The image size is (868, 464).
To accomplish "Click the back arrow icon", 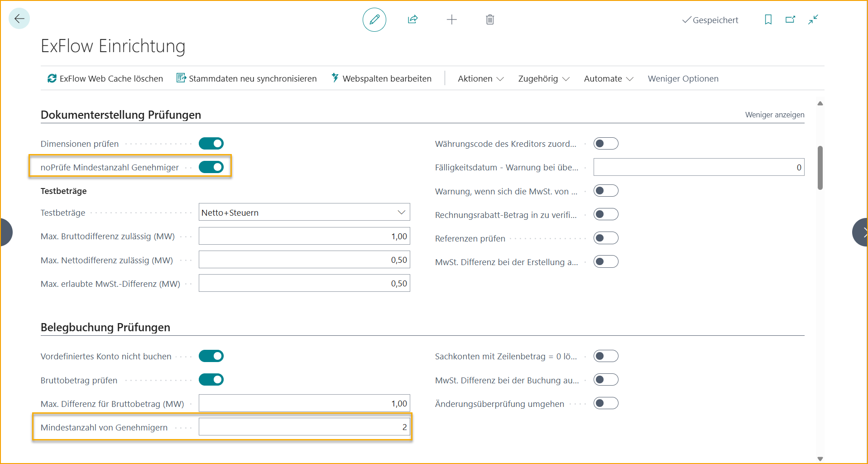I will [x=19, y=18].
